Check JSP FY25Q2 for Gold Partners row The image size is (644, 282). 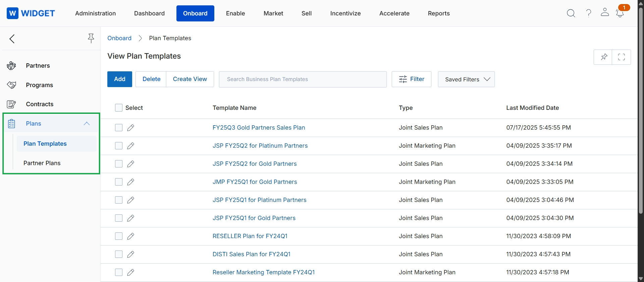point(119,164)
